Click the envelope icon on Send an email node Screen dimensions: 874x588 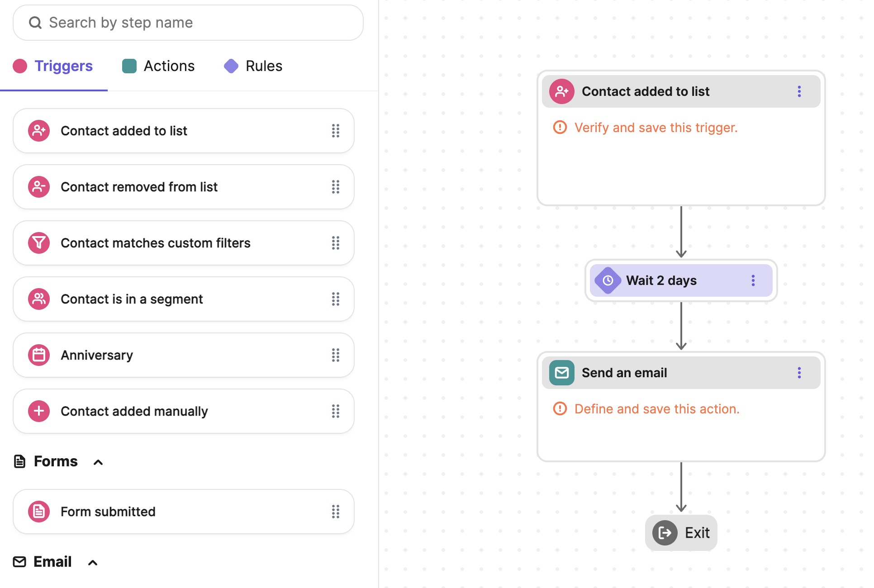561,373
